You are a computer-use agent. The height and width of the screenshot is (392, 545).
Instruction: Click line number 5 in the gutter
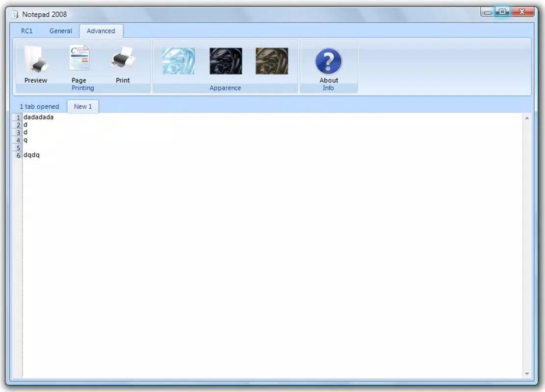(x=19, y=148)
